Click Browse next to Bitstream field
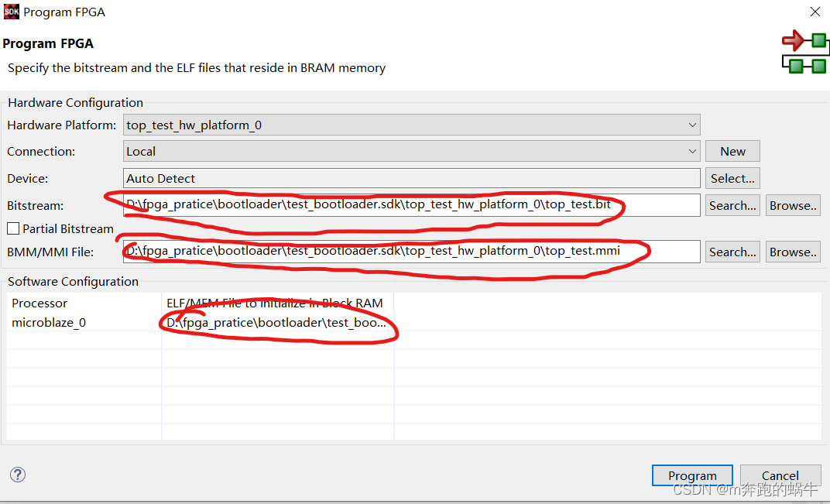The height and width of the screenshot is (504, 830). click(x=792, y=205)
